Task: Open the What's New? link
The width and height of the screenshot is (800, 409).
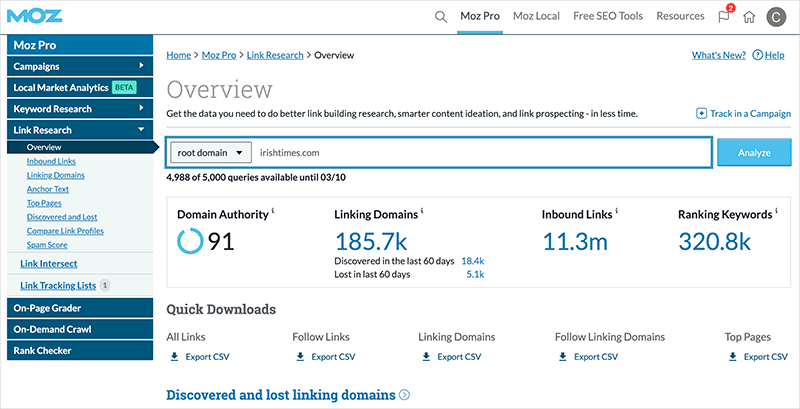Action: [718, 55]
